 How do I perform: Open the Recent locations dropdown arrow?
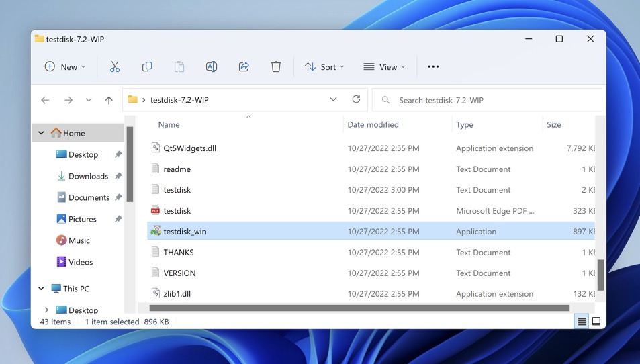tap(89, 100)
